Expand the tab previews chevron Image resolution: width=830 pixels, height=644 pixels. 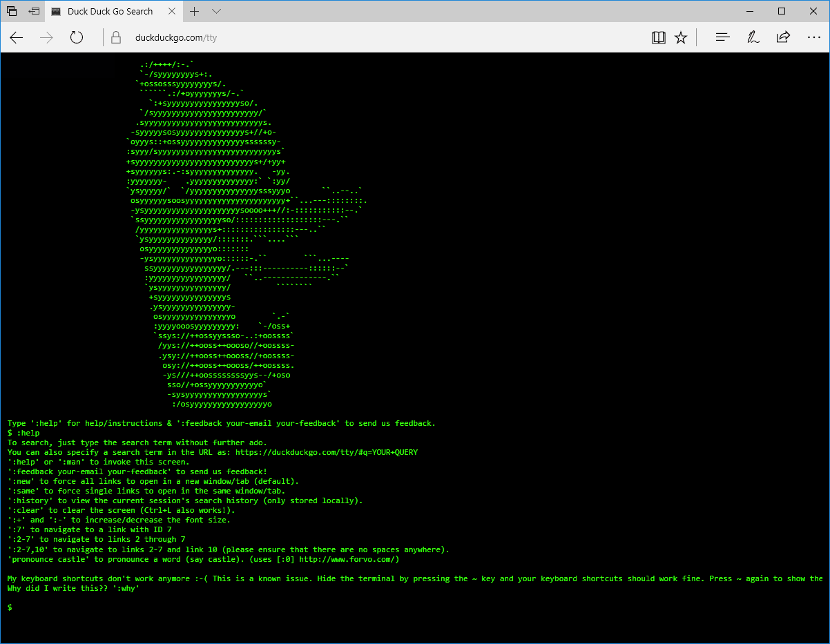pyautogui.click(x=216, y=12)
